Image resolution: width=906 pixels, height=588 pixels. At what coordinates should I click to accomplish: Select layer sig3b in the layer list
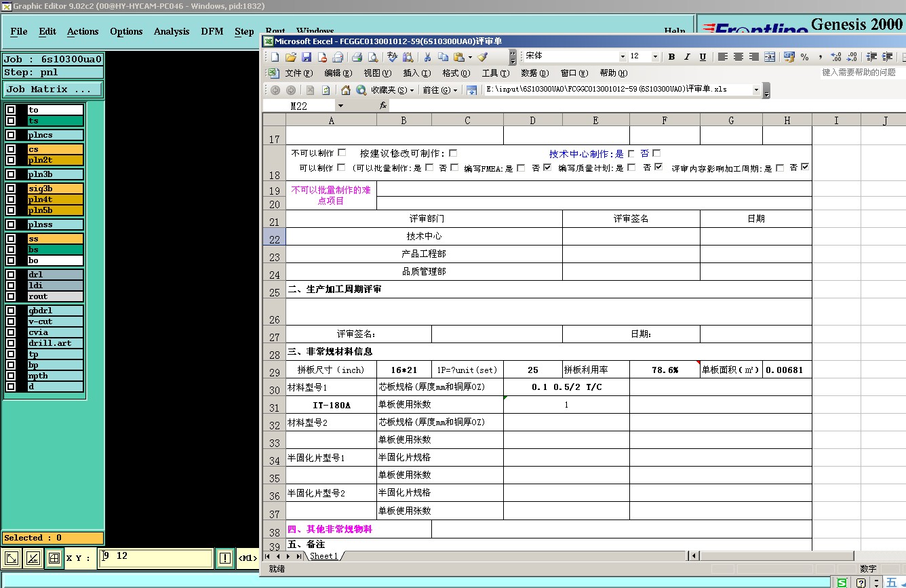coord(55,189)
